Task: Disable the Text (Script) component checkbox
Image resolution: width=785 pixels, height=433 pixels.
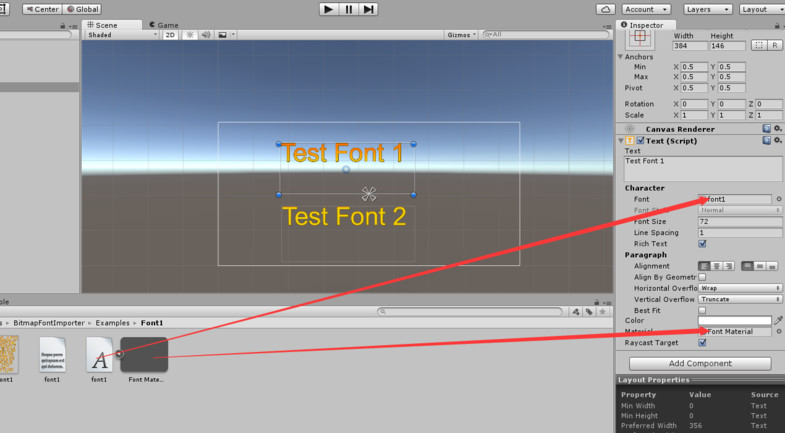Action: click(640, 141)
